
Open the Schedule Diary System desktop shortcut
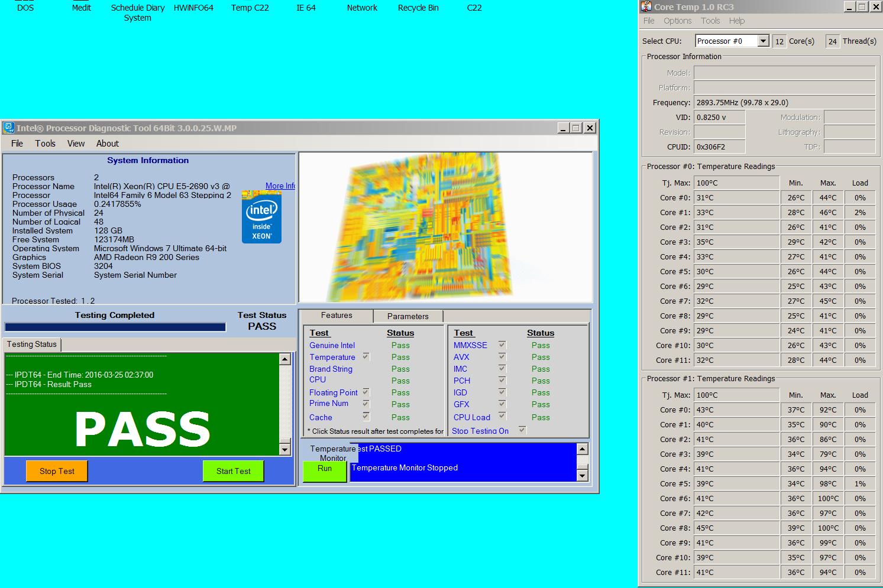138,12
